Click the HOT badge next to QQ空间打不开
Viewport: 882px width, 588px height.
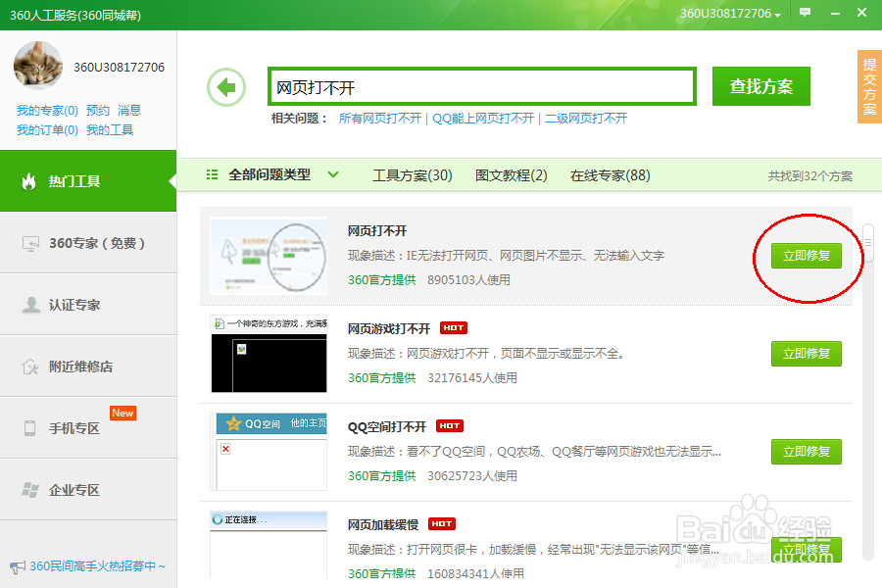[450, 426]
